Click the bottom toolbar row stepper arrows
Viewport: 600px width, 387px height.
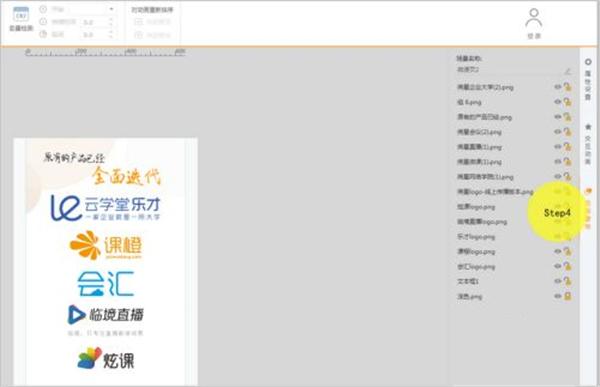click(x=111, y=35)
